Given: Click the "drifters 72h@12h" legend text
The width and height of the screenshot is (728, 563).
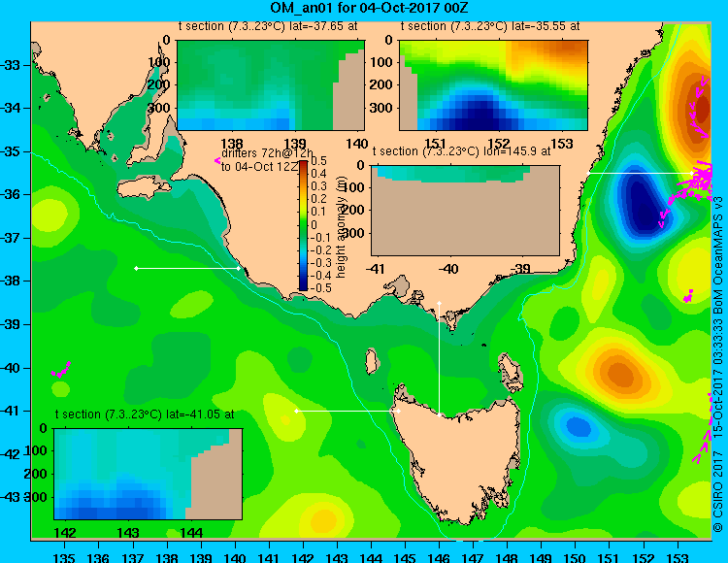Looking at the screenshot, I should (x=268, y=153).
